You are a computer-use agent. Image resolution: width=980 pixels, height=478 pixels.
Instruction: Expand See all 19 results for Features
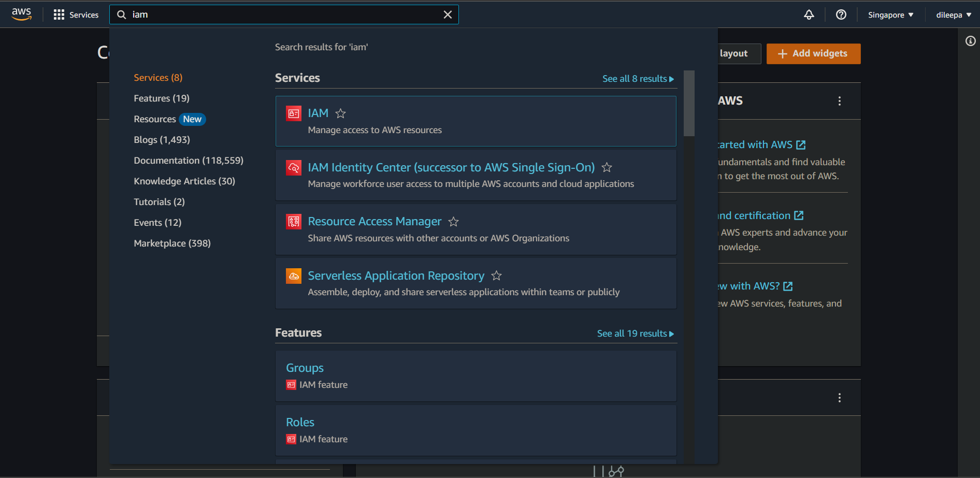(x=636, y=334)
